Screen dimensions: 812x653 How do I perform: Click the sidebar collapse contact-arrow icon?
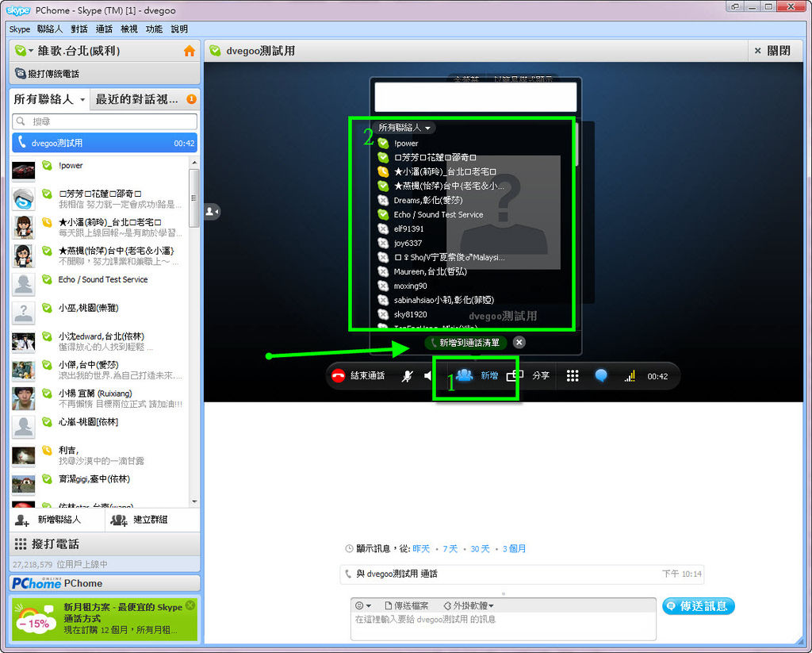(x=212, y=211)
